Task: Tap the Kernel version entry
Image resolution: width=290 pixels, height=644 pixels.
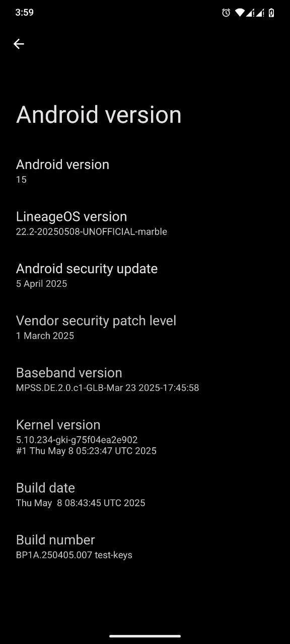Action: [145, 437]
